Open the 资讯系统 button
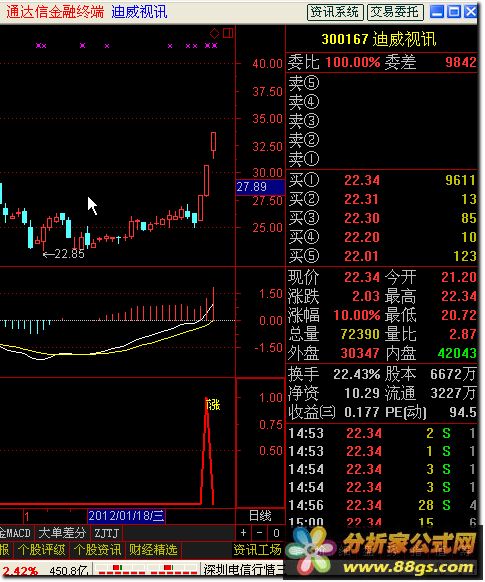 point(335,12)
